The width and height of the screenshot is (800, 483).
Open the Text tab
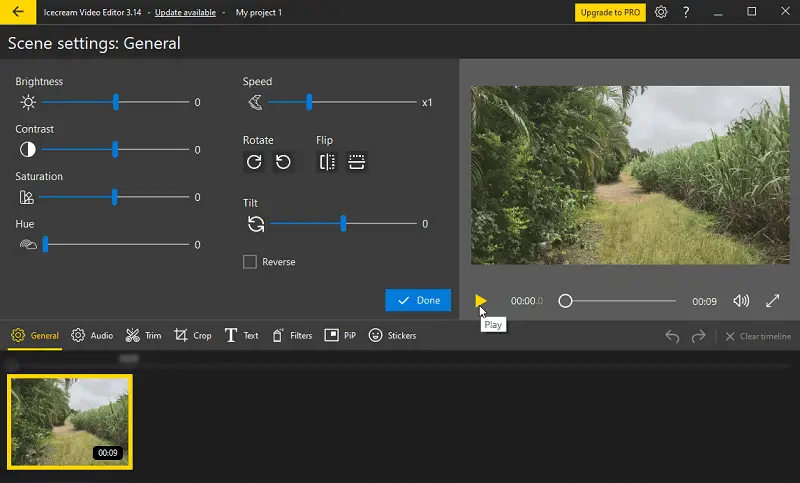tap(241, 336)
